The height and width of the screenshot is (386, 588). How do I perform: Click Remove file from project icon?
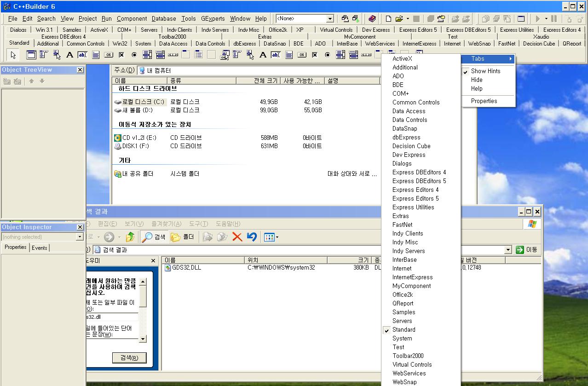[466, 19]
